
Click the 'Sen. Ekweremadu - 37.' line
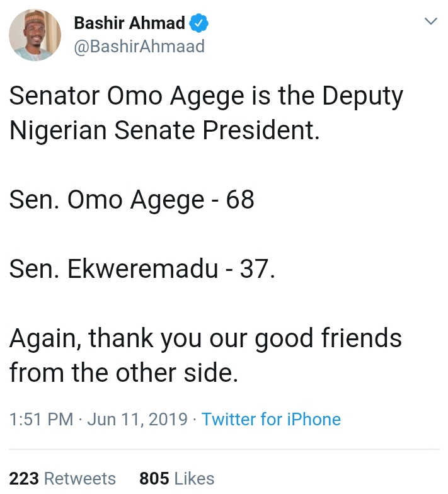coord(142,269)
